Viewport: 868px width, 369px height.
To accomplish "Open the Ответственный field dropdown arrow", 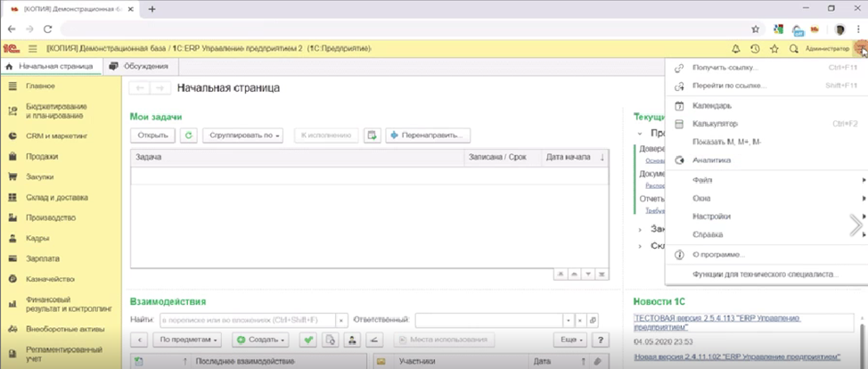I will pos(569,320).
